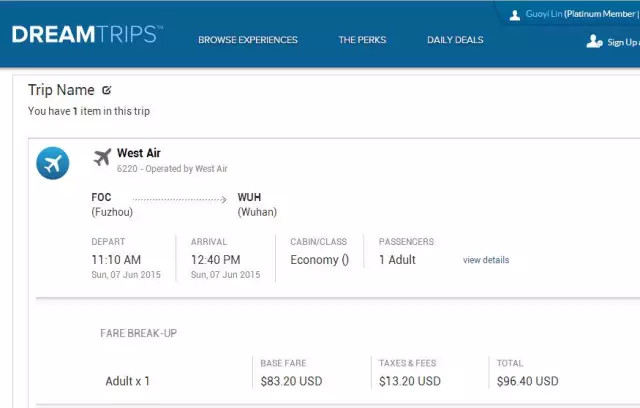Open view details link for passengers
This screenshot has height=408, width=640.
click(x=486, y=260)
